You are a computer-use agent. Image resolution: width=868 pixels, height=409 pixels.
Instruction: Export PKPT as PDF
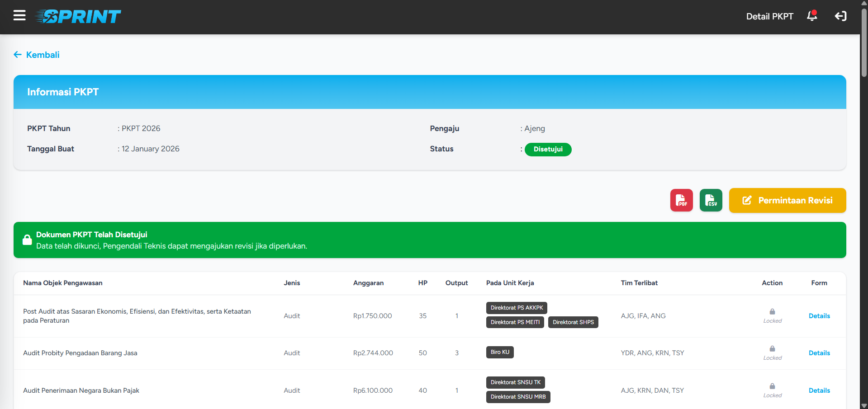[x=682, y=200]
